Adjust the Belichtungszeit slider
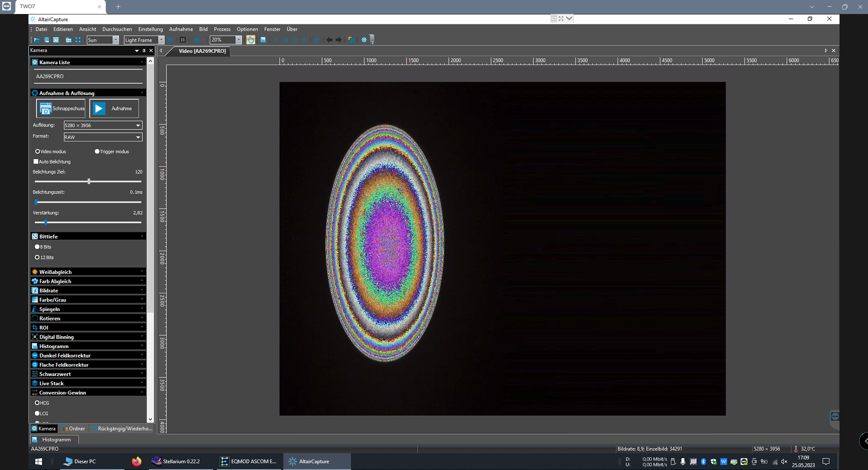 (88, 202)
